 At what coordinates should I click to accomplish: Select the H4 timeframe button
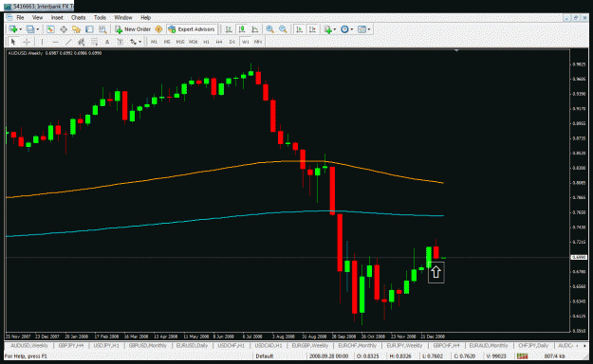point(219,42)
